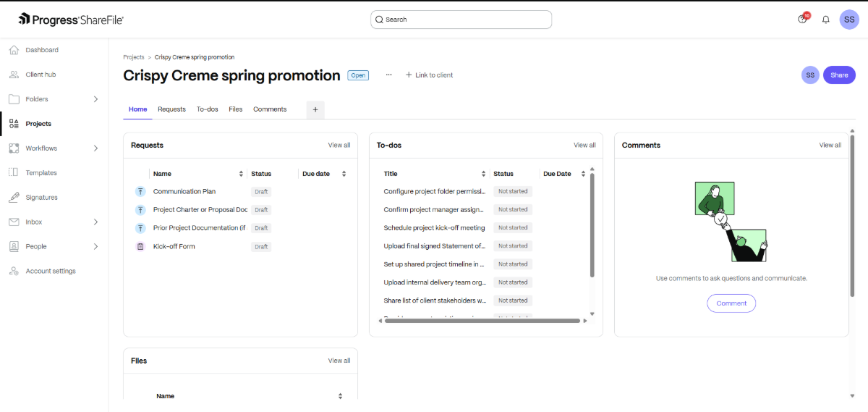Click the Share button
868x412 pixels.
[839, 75]
